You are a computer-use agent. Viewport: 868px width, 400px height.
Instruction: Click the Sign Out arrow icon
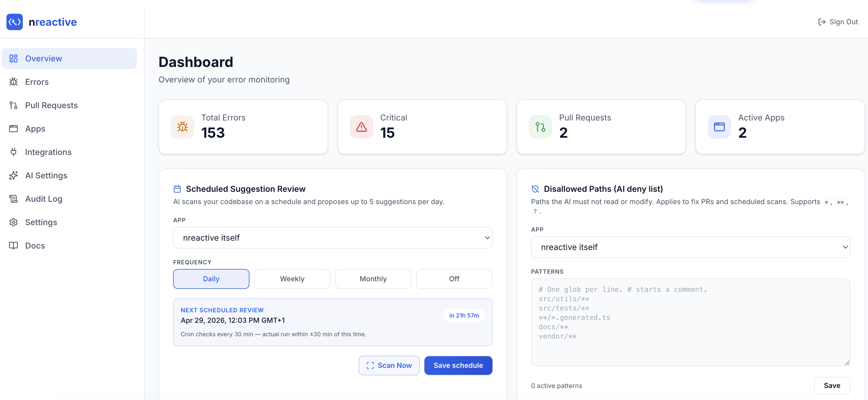822,22
